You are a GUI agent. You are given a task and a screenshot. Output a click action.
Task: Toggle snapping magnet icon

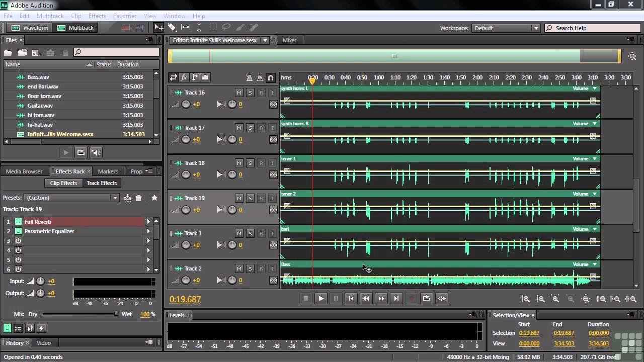[x=271, y=77]
